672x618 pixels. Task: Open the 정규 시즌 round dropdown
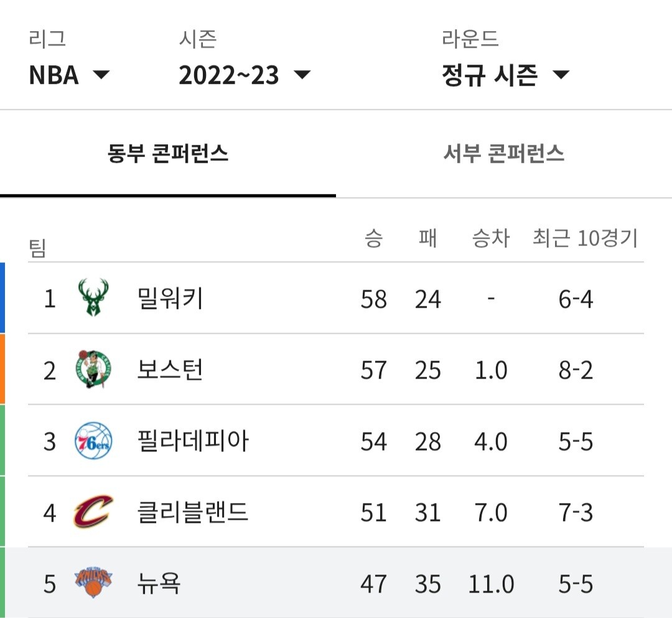[x=506, y=75]
